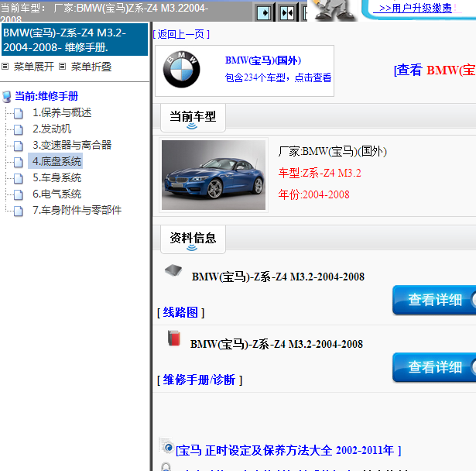The image size is (476, 471).
Task: Click the 查看 BMW(宝 link at right
Action: [x=435, y=70]
